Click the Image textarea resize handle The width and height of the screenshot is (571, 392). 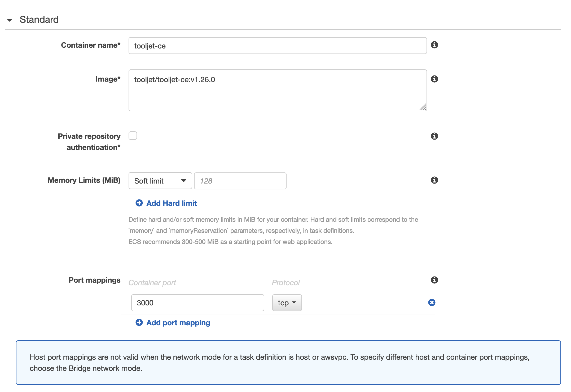[423, 107]
